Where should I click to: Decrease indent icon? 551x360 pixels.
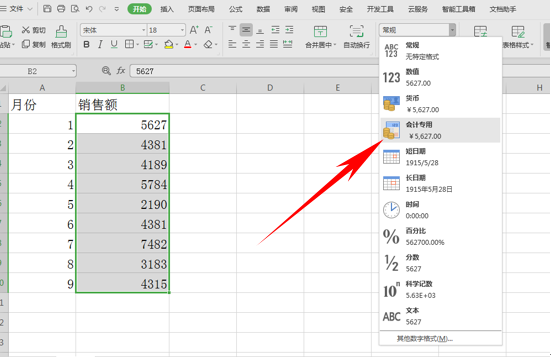coord(275,30)
